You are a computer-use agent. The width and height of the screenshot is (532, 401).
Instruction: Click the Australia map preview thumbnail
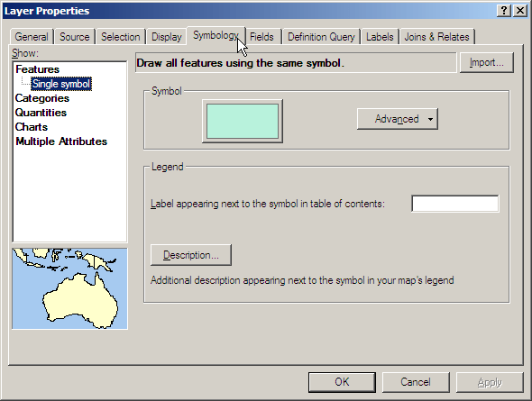pyautogui.click(x=69, y=288)
